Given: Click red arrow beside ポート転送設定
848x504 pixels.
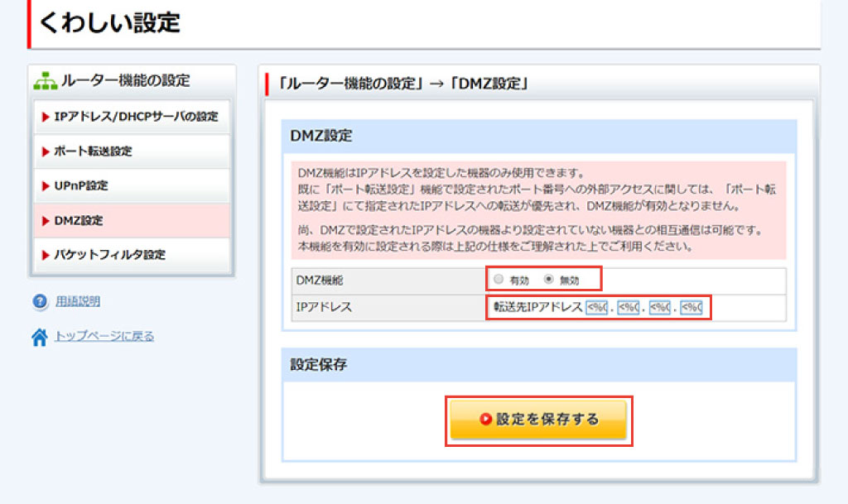Looking at the screenshot, I should coord(46,151).
